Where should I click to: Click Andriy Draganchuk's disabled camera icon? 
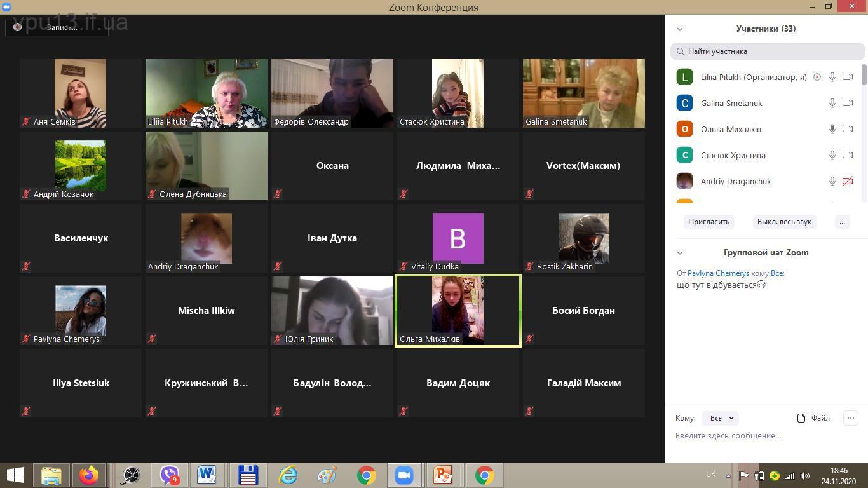pos(847,181)
